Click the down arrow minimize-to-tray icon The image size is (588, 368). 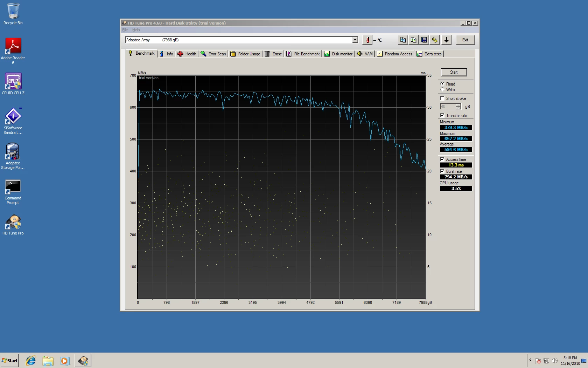coord(447,40)
